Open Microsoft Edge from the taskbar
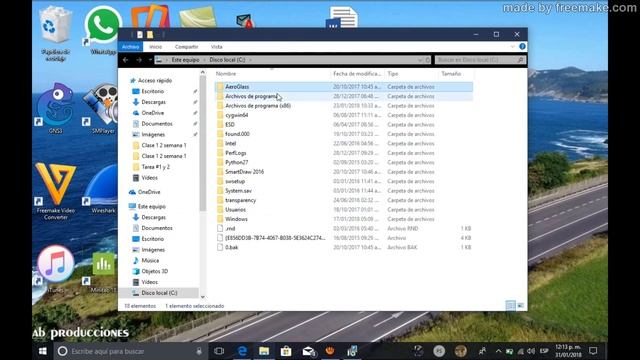The image size is (640, 360). pos(242,351)
